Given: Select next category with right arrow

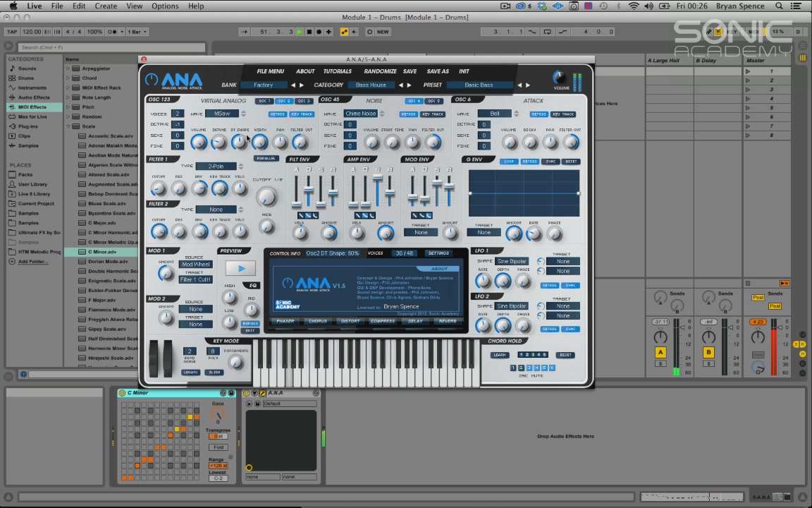Looking at the screenshot, I should pos(409,85).
